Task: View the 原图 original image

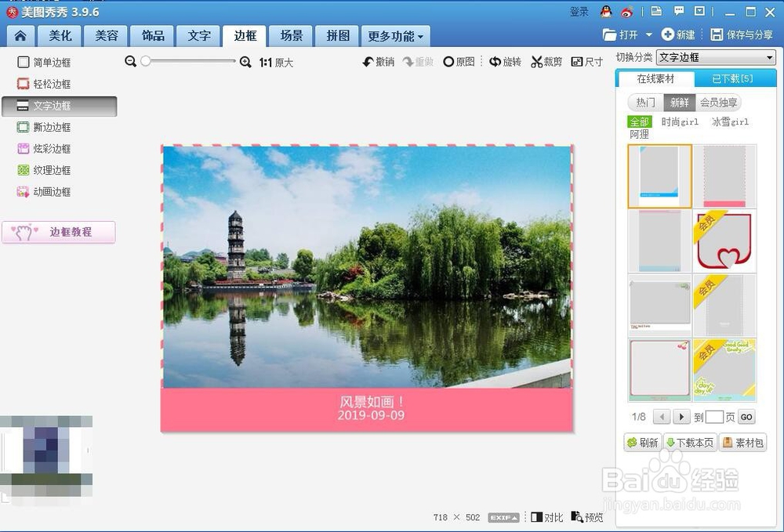Action: 459,62
